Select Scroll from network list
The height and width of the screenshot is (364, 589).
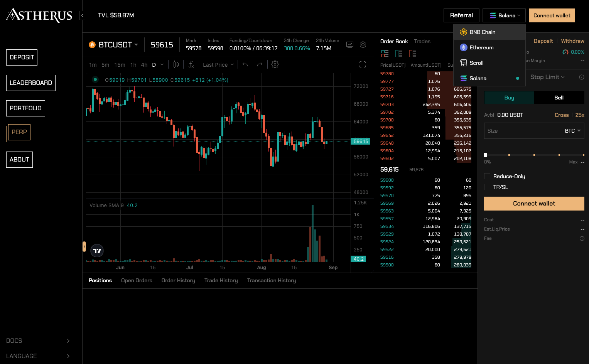(x=489, y=63)
